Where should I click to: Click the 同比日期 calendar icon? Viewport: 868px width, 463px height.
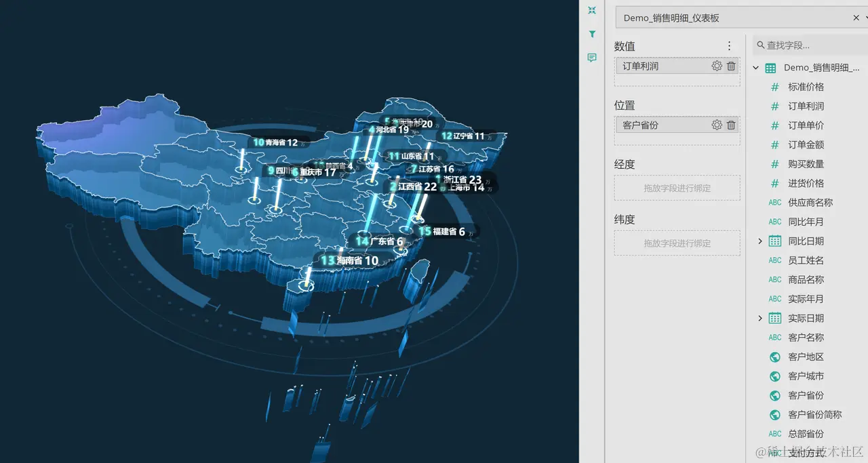pyautogui.click(x=775, y=241)
